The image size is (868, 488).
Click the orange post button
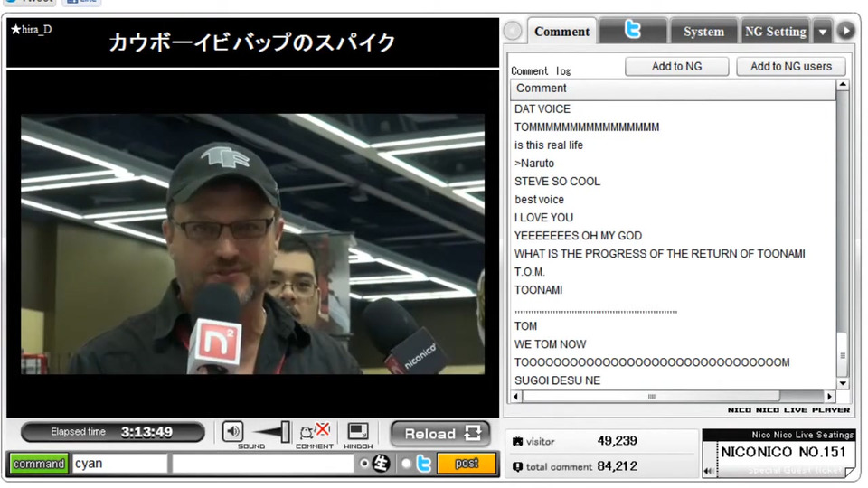[467, 464]
